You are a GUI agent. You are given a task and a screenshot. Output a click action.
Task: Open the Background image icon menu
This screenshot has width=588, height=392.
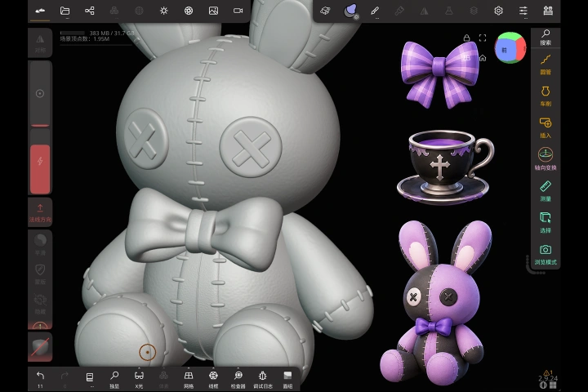point(213,11)
